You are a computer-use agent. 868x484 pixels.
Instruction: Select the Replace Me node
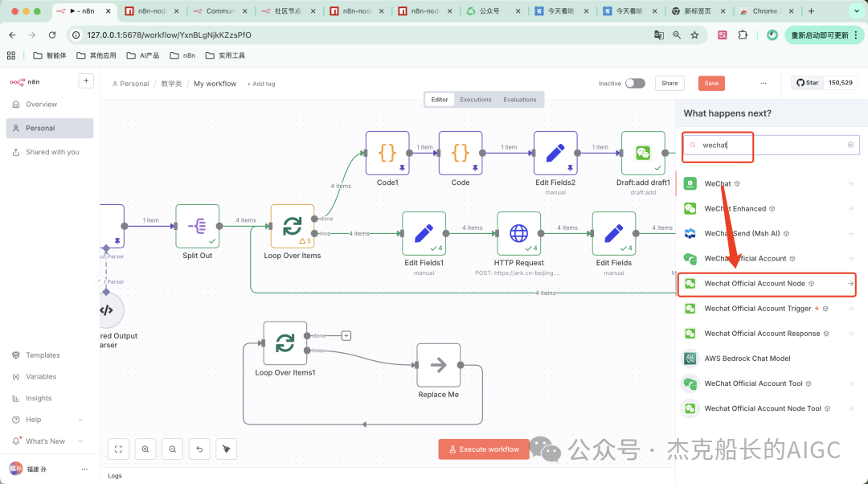coord(439,365)
